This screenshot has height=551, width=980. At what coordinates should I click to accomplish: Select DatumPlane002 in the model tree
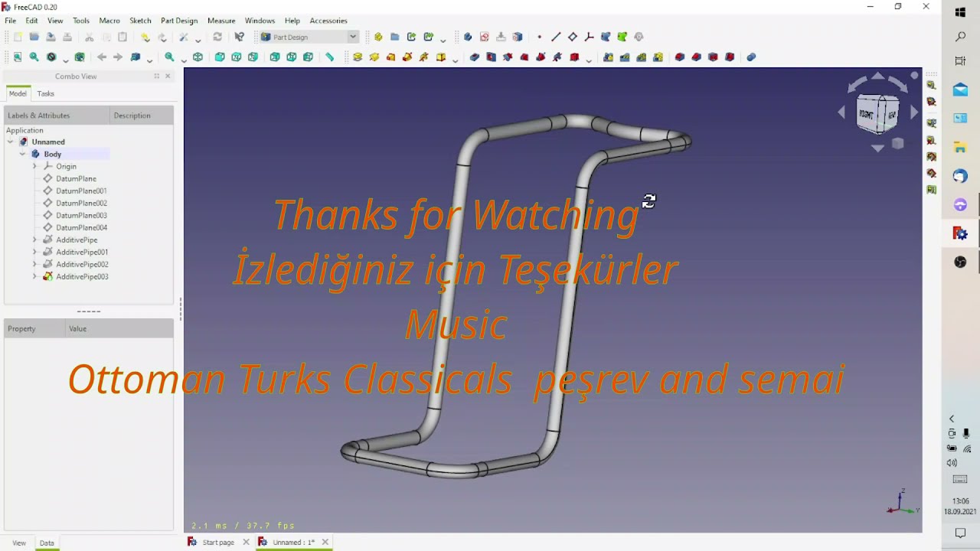81,203
